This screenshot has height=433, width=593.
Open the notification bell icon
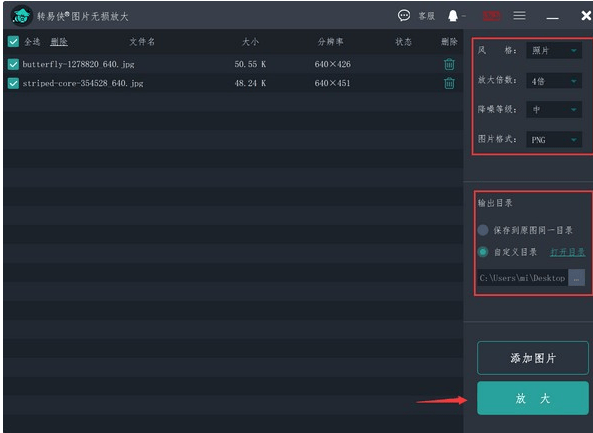(453, 16)
